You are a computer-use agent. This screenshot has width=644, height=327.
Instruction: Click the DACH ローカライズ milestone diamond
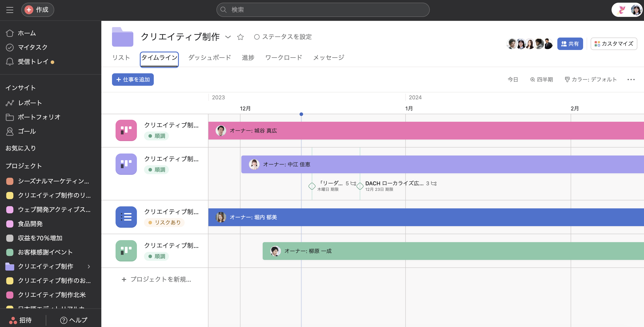360,186
